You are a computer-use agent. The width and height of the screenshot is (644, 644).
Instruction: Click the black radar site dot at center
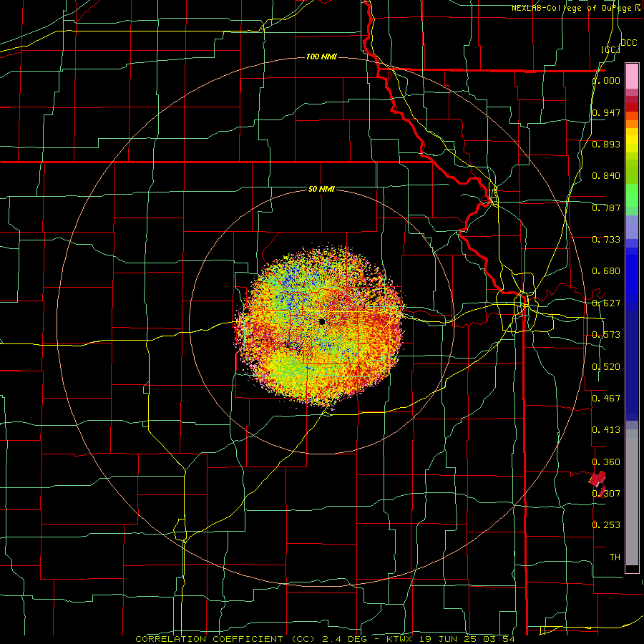[322, 321]
